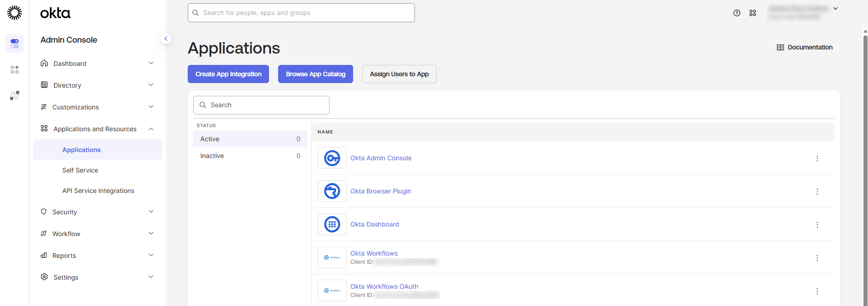
Task: Open the Okta Admin Console app link
Action: pos(381,158)
